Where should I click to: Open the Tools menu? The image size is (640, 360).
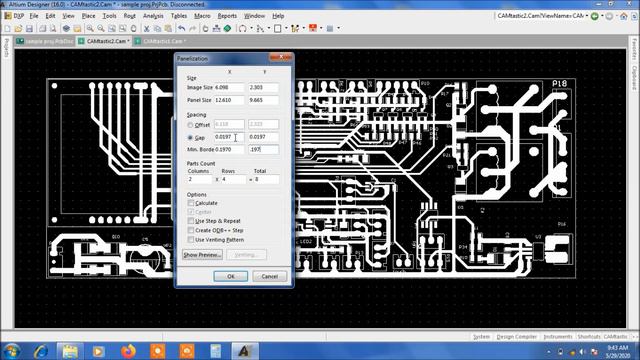pos(109,16)
